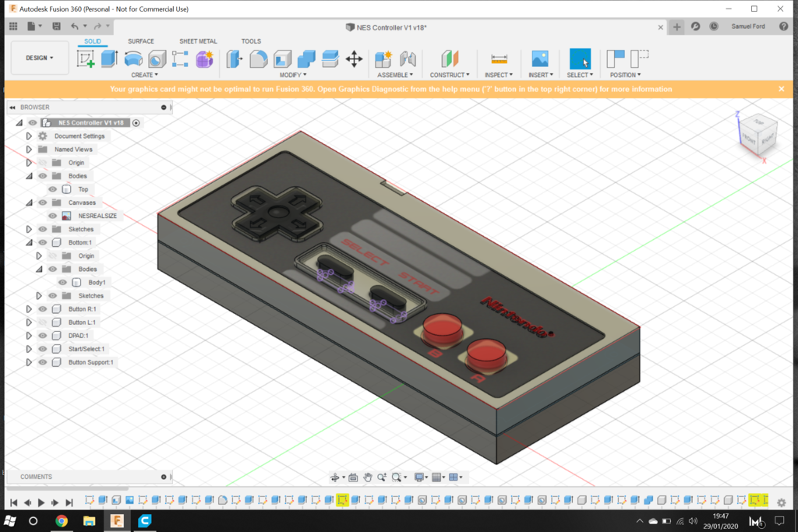The image size is (798, 532).
Task: Hide the Start/Select:1 component
Action: 43,349
